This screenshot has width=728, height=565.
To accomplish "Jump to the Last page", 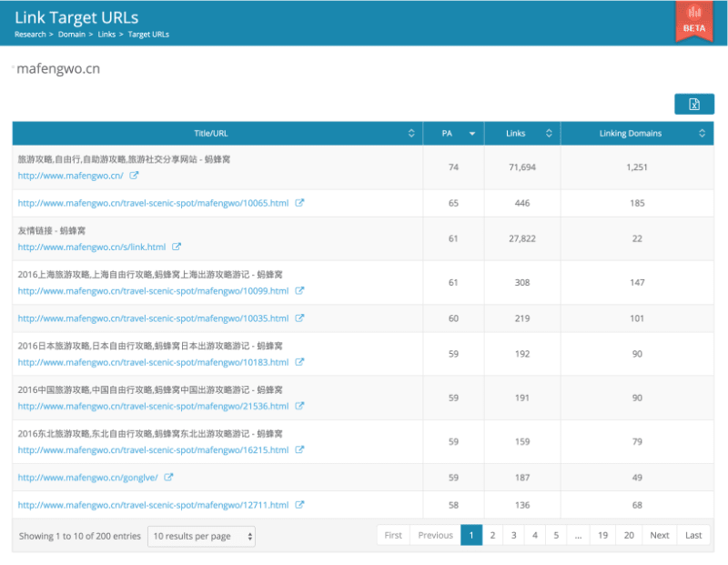I will pos(693,535).
